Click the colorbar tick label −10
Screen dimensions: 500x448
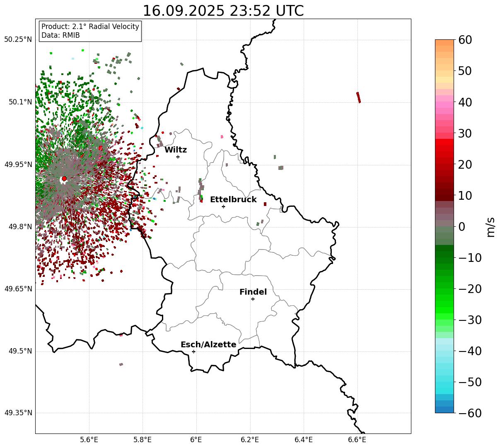pos(470,257)
